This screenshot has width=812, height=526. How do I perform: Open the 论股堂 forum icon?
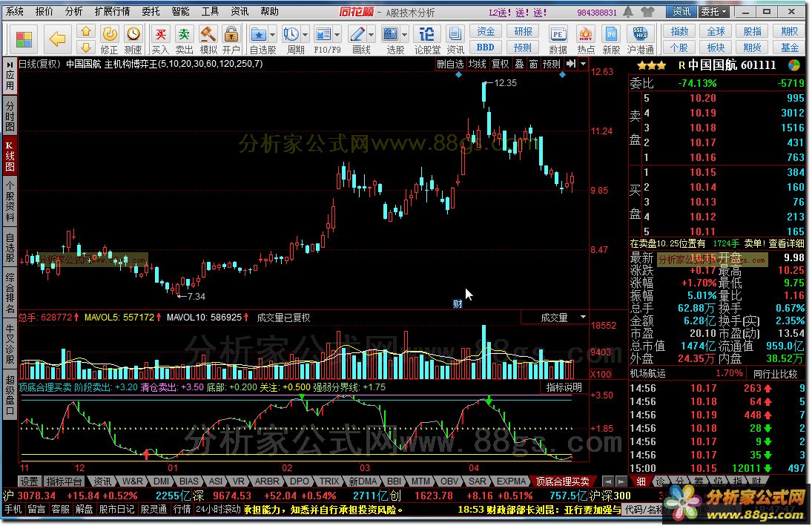pos(426,40)
